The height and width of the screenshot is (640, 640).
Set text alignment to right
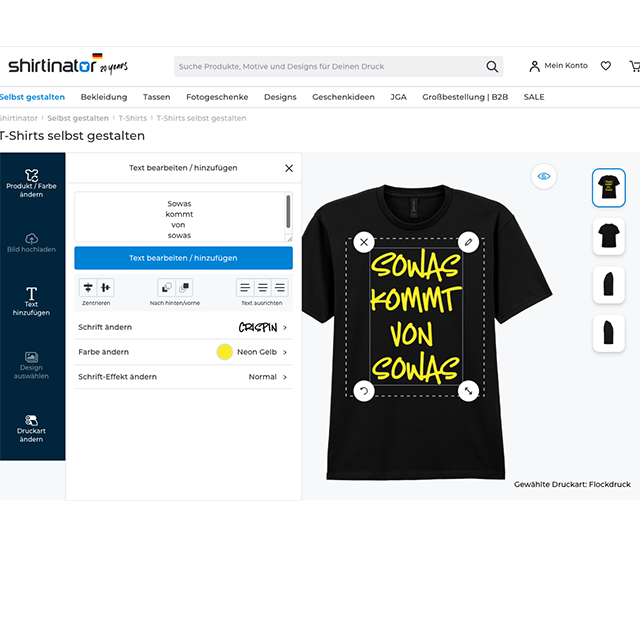tap(280, 288)
